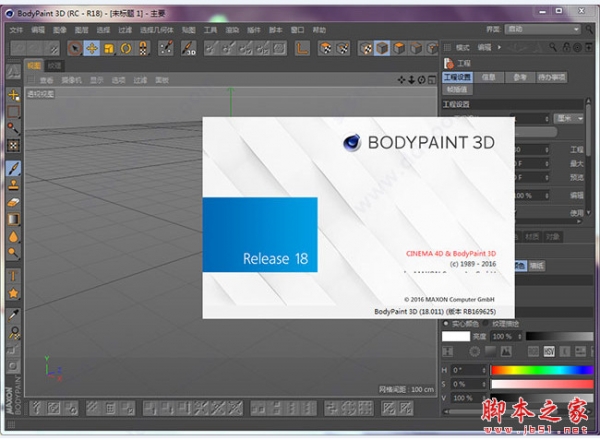Click on the rainbow hue slider
The width and height of the screenshot is (600, 440).
click(x=542, y=370)
